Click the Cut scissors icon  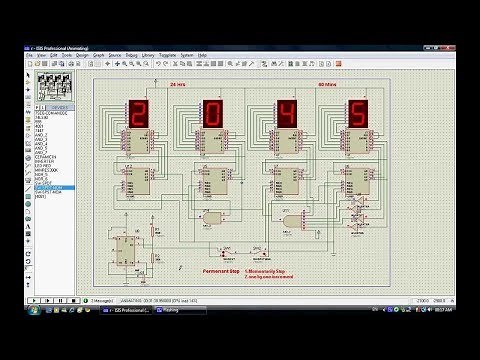[x=176, y=63]
